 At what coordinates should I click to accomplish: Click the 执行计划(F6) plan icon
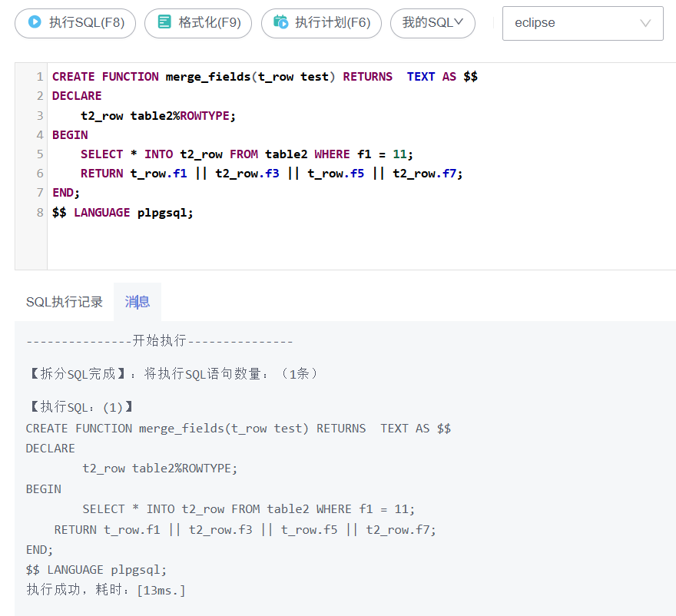pos(280,22)
